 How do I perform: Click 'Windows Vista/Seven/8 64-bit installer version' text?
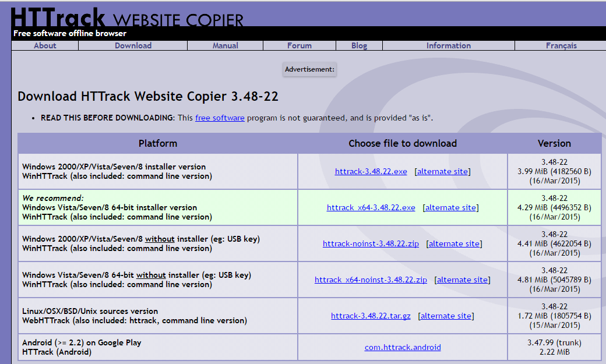click(x=110, y=207)
